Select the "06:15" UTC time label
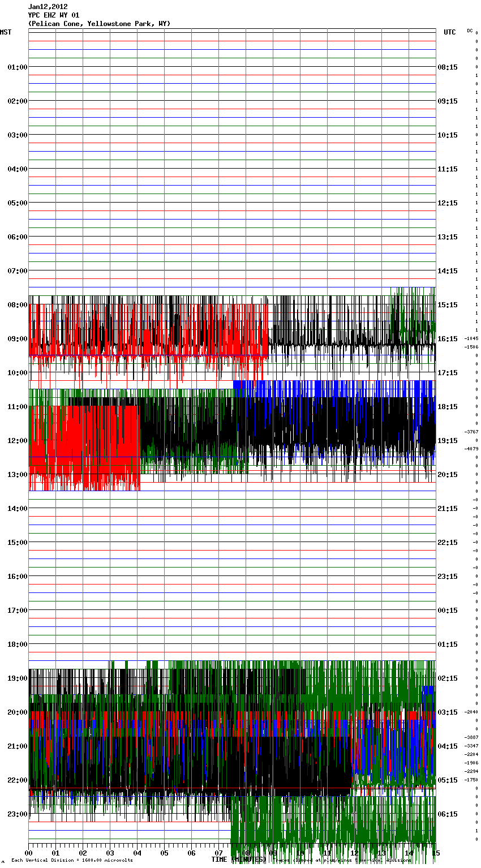This screenshot has height=868, width=481. click(448, 814)
